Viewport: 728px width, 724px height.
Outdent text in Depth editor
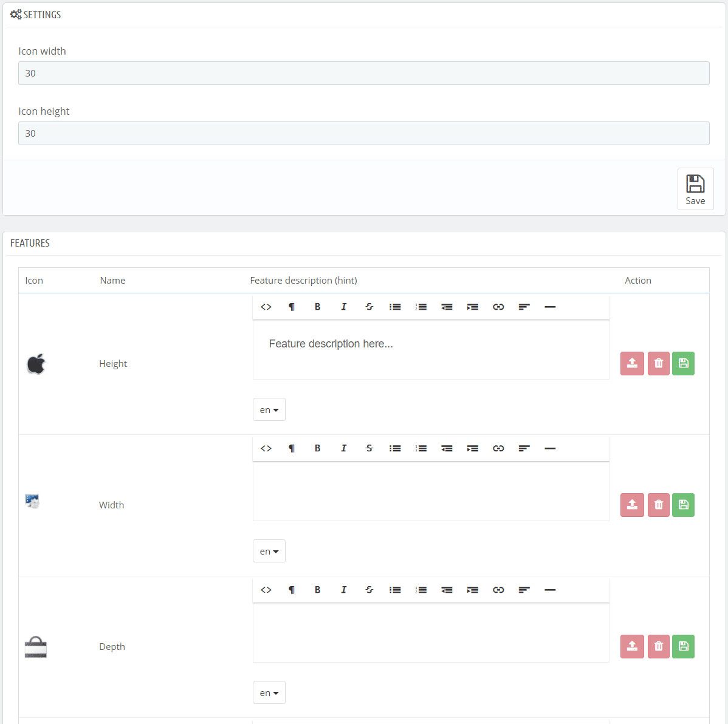pos(447,590)
